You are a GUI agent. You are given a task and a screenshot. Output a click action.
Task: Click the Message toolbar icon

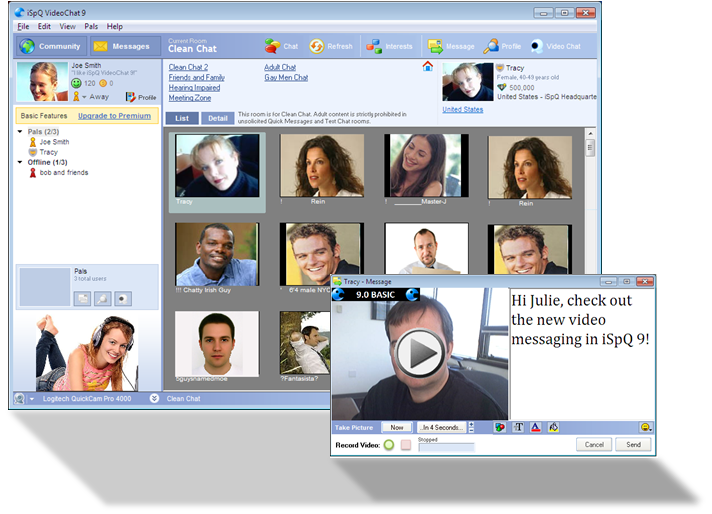(450, 46)
